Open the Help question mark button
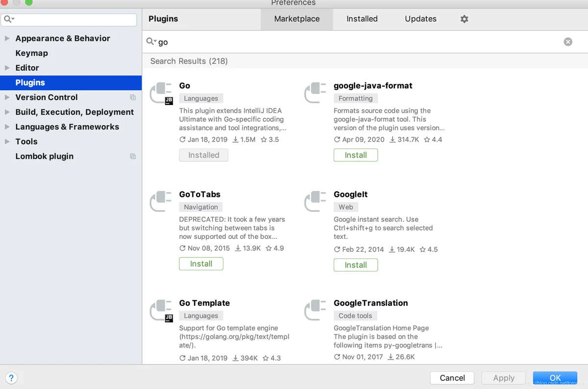The image size is (588, 389). click(x=11, y=378)
